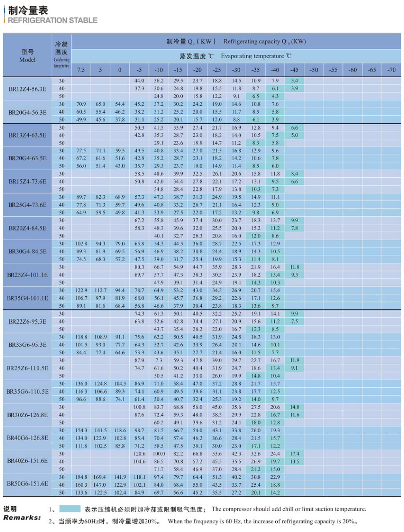Click the -70 evaporating temperature column header
404x532 pixels.
tap(391, 70)
